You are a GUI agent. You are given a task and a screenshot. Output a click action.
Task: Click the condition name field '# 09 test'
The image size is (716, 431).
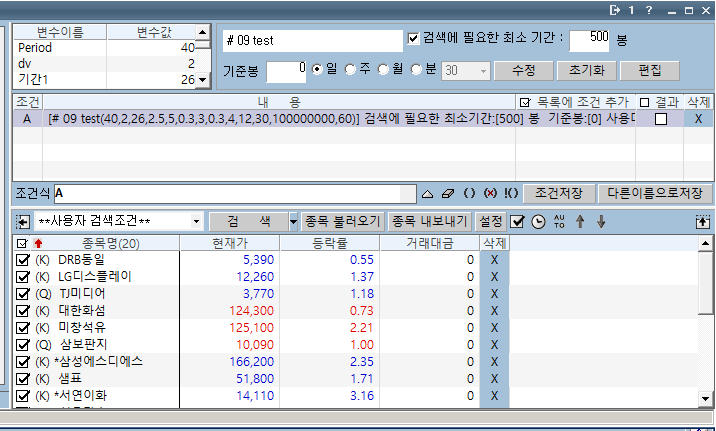pos(313,41)
